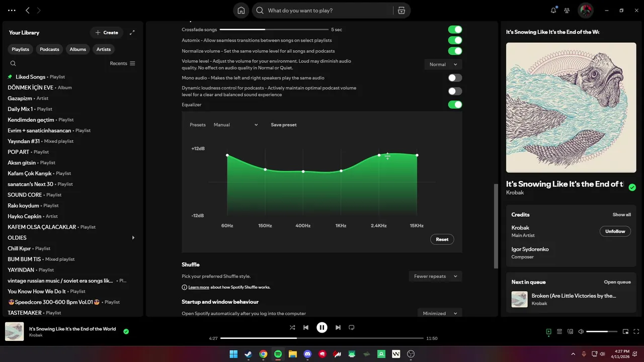Filter library by Playlists
This screenshot has height=362, width=644.
click(20, 49)
